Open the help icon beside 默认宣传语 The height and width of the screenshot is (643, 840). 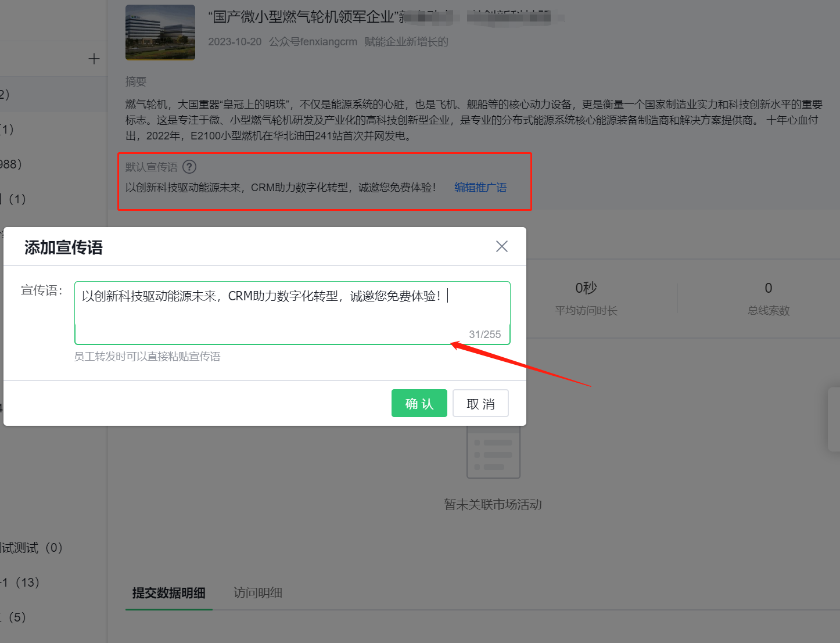point(189,167)
